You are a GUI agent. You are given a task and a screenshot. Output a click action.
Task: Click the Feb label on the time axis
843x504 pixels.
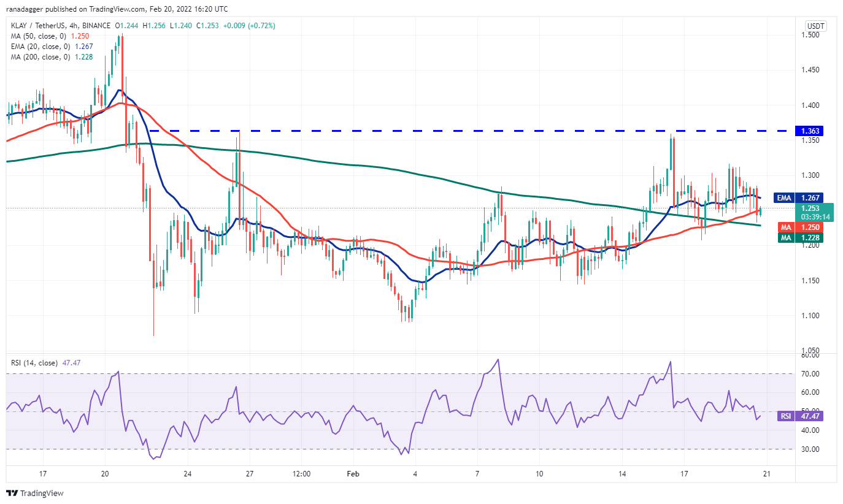[353, 474]
